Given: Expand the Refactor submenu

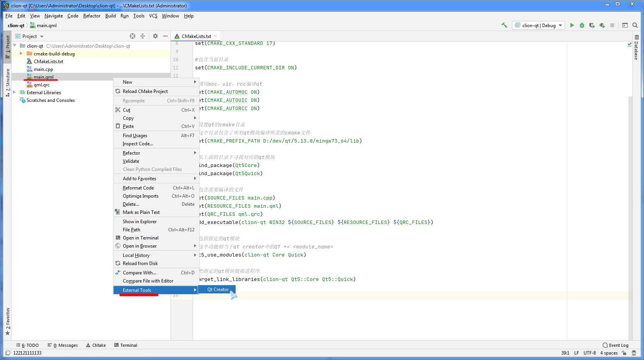Looking at the screenshot, I should [156, 153].
